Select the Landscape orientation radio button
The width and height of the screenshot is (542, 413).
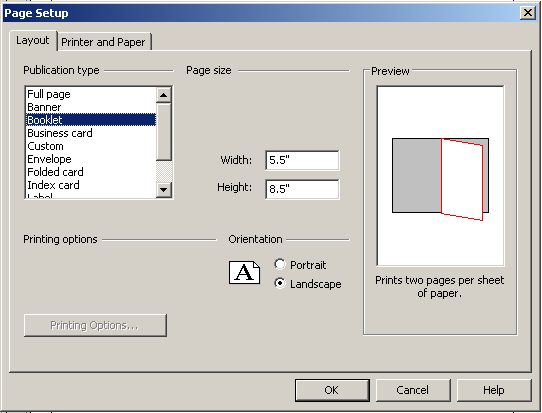(280, 283)
